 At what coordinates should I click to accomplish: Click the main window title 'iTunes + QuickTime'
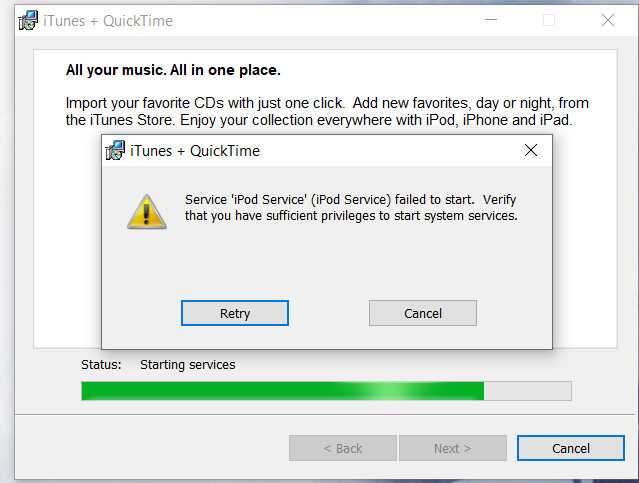[x=108, y=21]
